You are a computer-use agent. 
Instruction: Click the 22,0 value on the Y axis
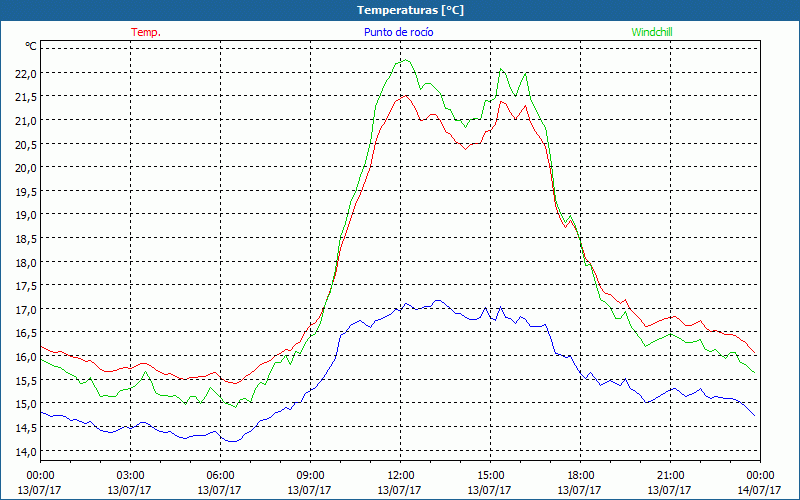(24, 73)
